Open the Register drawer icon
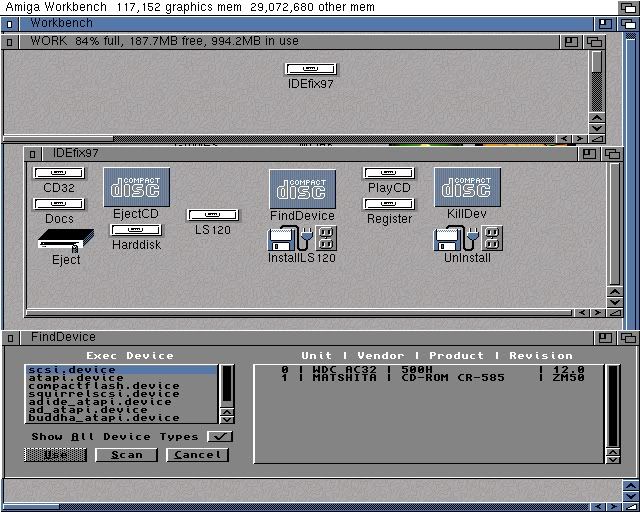 (389, 204)
